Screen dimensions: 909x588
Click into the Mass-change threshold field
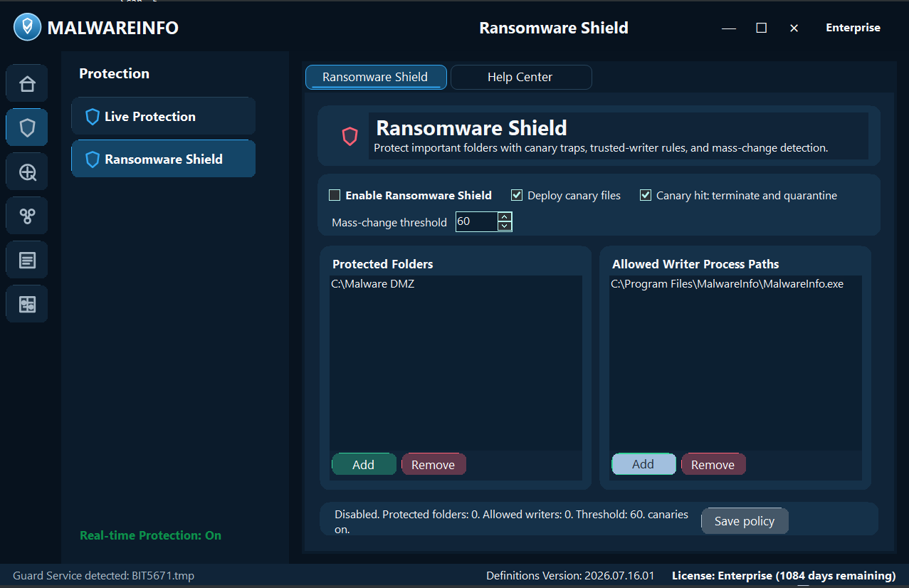pos(476,221)
